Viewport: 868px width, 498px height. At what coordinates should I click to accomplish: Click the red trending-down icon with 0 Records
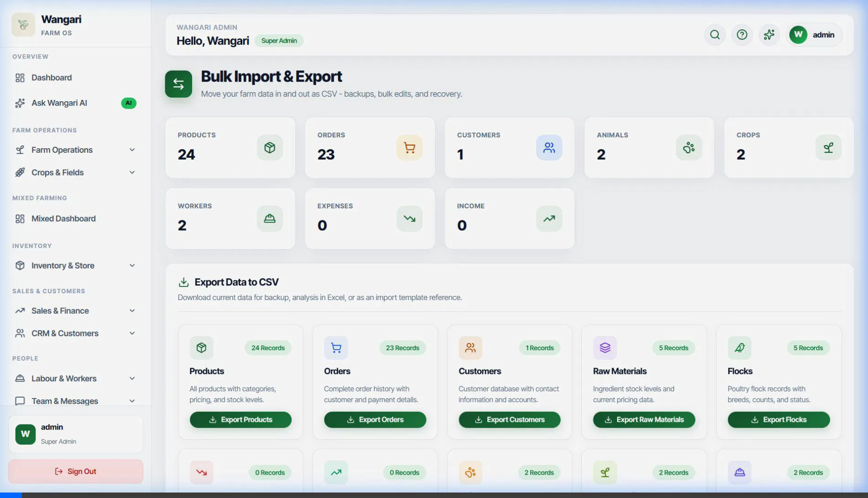click(x=201, y=472)
